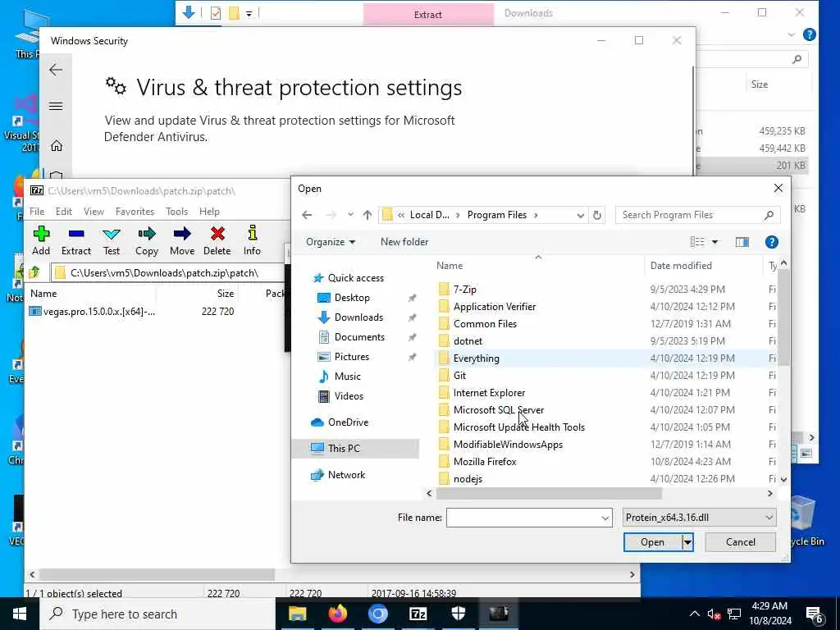This screenshot has width=840, height=630.
Task: Select Network in navigation pane
Action: tap(346, 475)
